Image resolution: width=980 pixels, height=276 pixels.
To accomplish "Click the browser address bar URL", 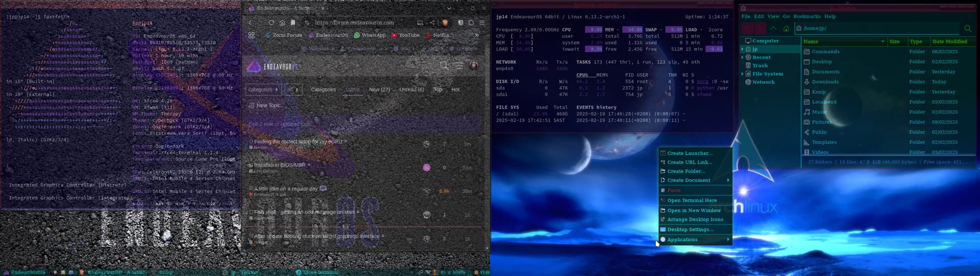I will 354,22.
